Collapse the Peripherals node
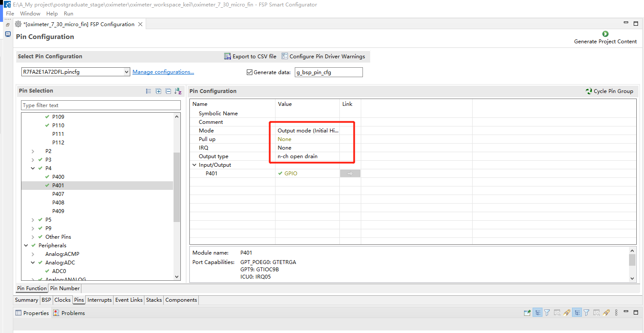Image resolution: width=644 pixels, height=333 pixels. click(26, 246)
